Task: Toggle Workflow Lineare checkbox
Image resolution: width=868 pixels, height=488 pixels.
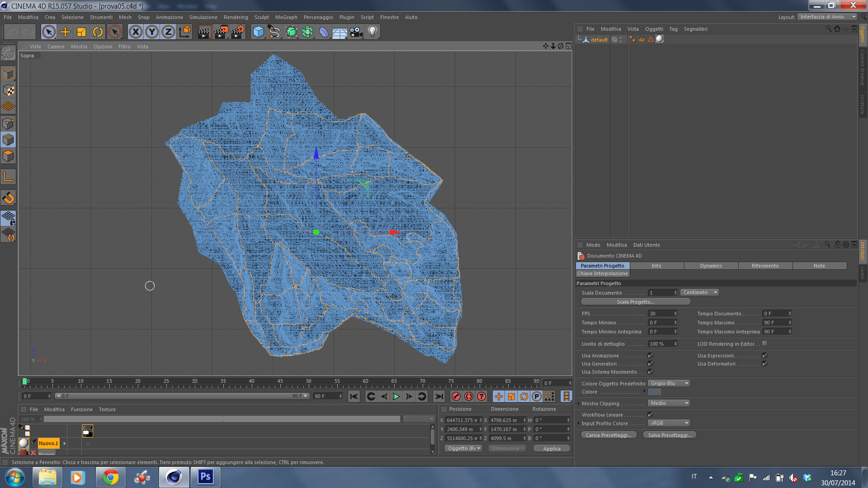Action: (x=650, y=414)
